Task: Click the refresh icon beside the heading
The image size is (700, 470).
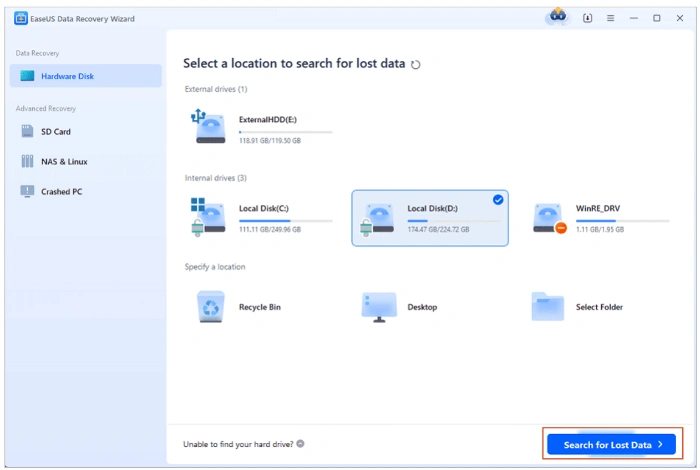Action: click(x=415, y=64)
